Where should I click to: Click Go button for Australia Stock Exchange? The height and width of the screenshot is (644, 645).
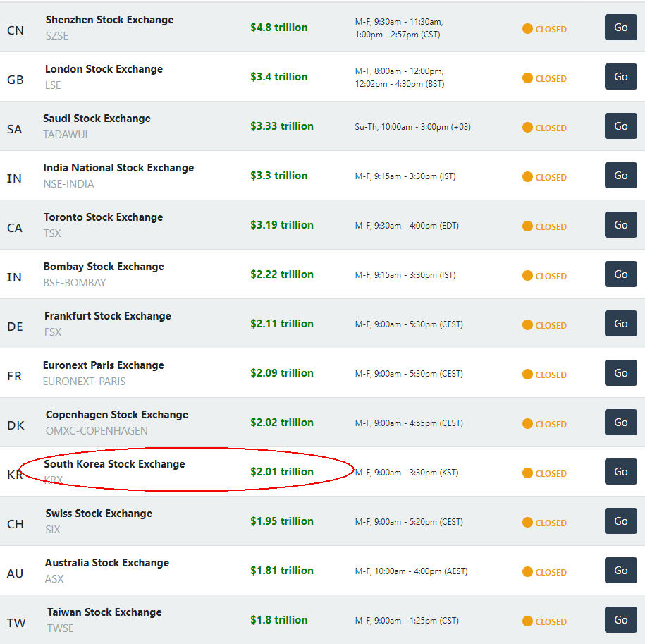coord(620,571)
